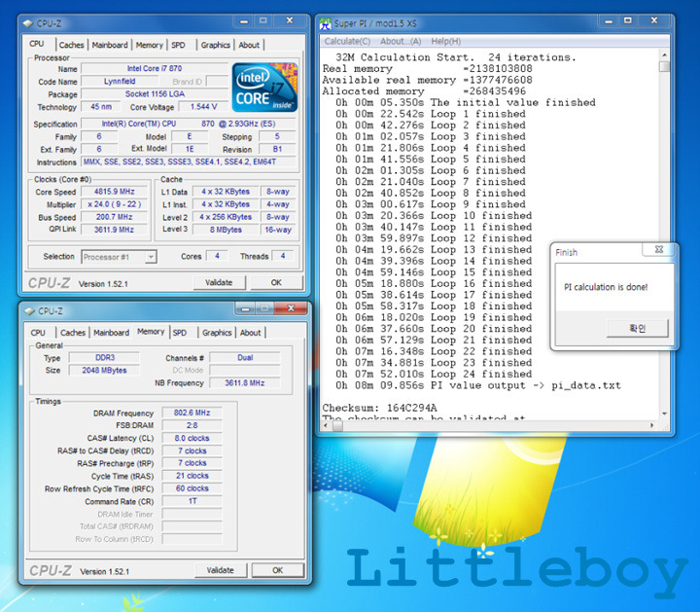Click the Channels # value Dual
This screenshot has width=700, height=612.
tap(245, 358)
